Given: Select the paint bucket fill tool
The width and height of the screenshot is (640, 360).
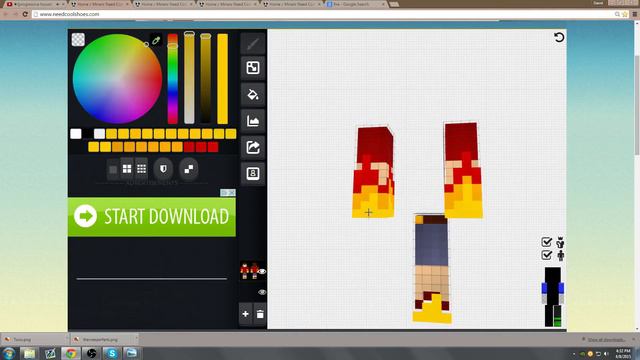Looking at the screenshot, I should point(253,94).
